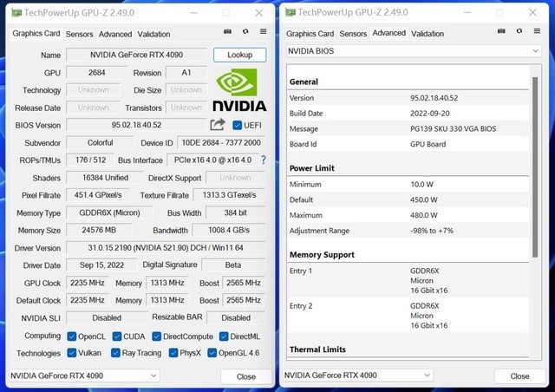Open the hamburger menu in left window

click(x=263, y=31)
